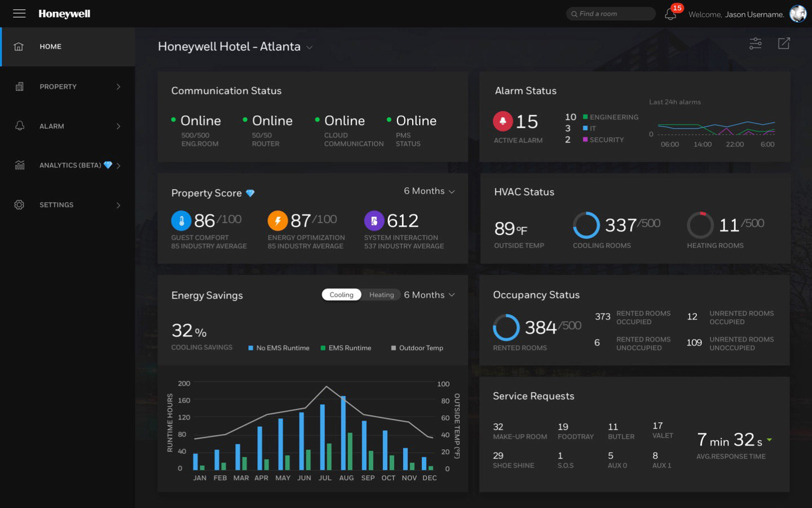The height and width of the screenshot is (508, 812).
Task: Toggle the EMS Runtime legend
Action: (x=346, y=348)
